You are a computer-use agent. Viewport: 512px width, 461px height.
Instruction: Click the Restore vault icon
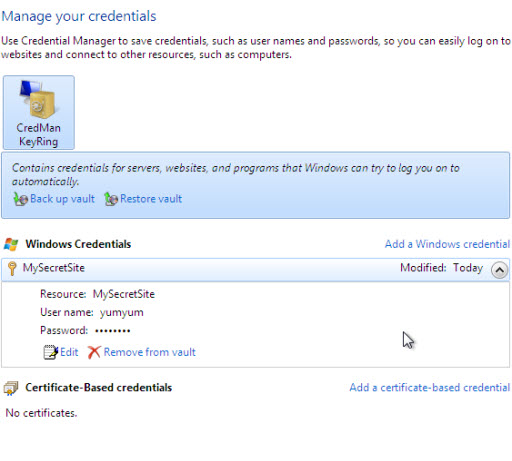click(111, 199)
